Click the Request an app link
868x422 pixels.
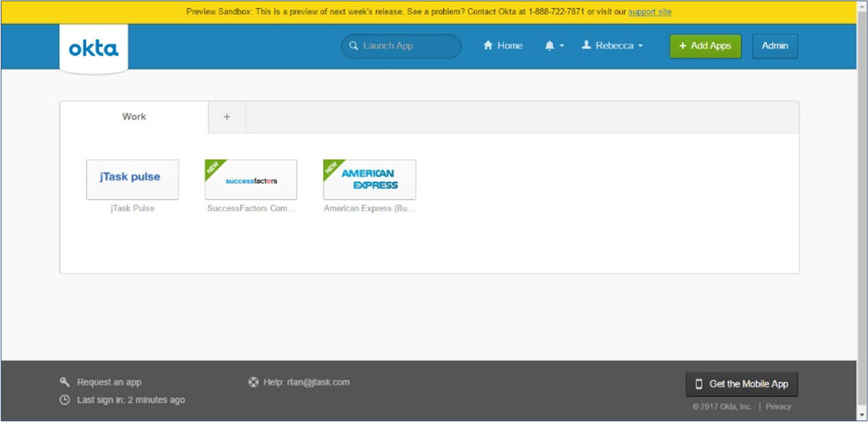tap(109, 382)
